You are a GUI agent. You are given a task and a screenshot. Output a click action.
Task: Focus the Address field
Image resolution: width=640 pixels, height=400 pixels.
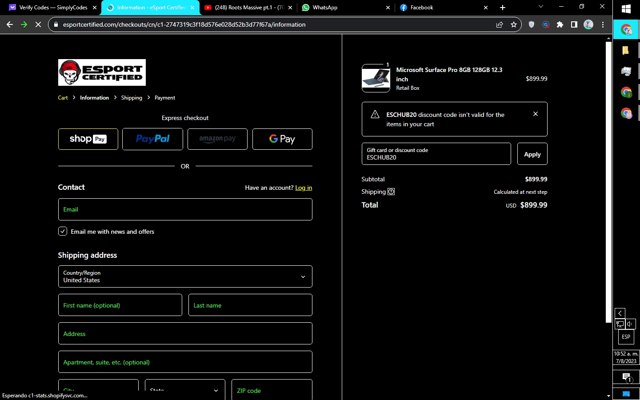pyautogui.click(x=185, y=333)
